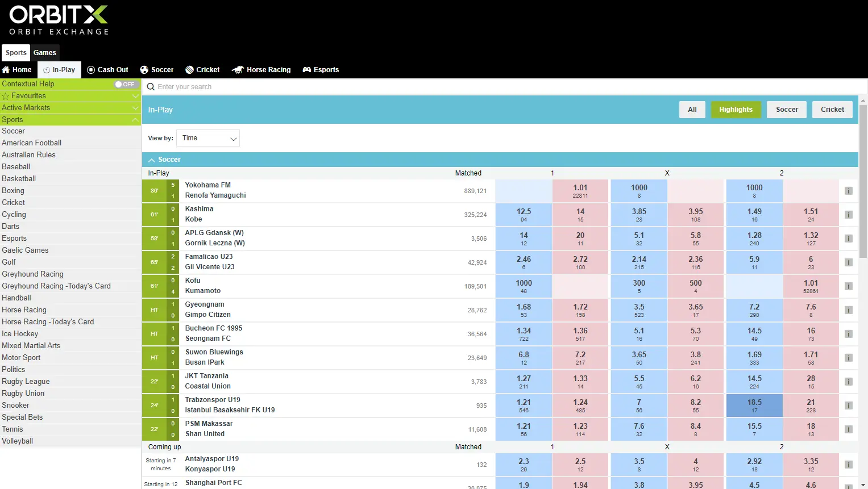This screenshot has height=489, width=868.
Task: Open info icon for Yokohama FM match
Action: (849, 191)
